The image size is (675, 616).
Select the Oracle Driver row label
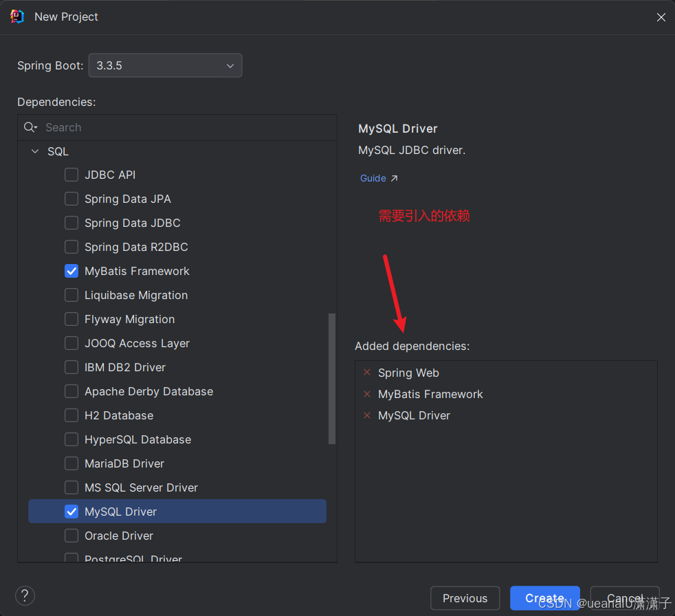point(119,536)
